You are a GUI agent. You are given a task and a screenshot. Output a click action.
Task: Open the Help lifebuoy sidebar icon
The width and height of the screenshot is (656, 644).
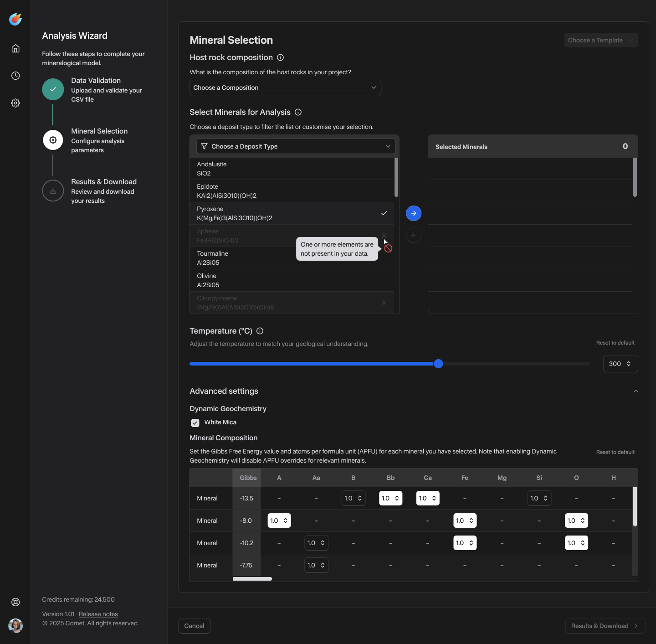point(15,602)
